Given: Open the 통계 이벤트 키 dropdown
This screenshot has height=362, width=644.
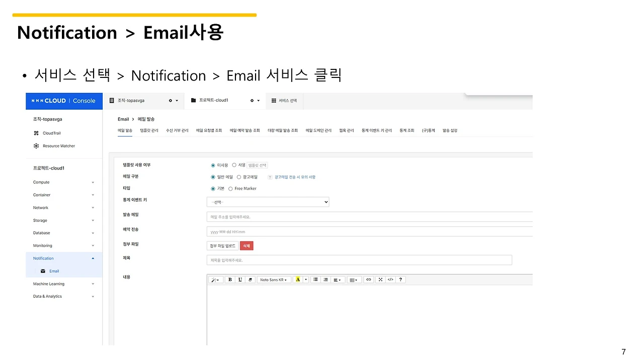Looking at the screenshot, I should pyautogui.click(x=268, y=202).
